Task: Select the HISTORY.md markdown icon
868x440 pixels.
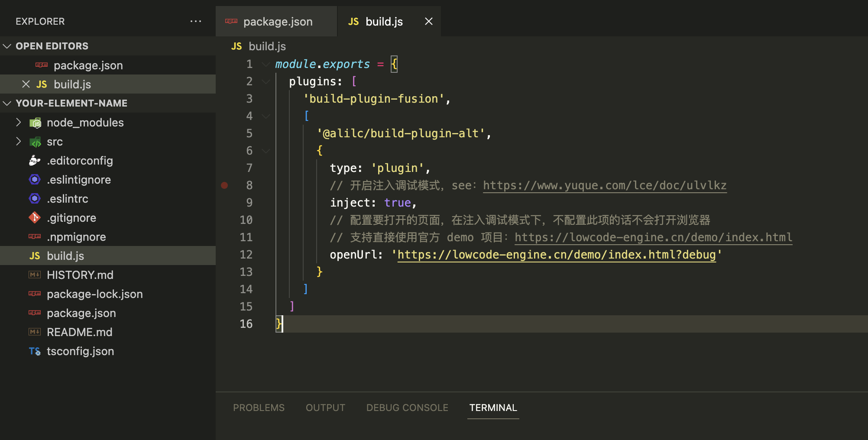Action: coord(34,275)
